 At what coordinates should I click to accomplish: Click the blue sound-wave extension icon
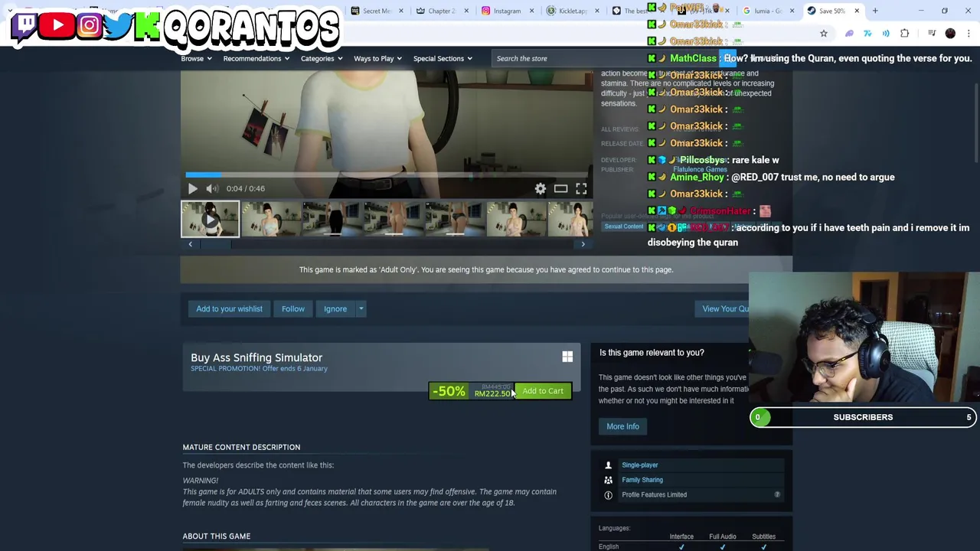coord(886,34)
